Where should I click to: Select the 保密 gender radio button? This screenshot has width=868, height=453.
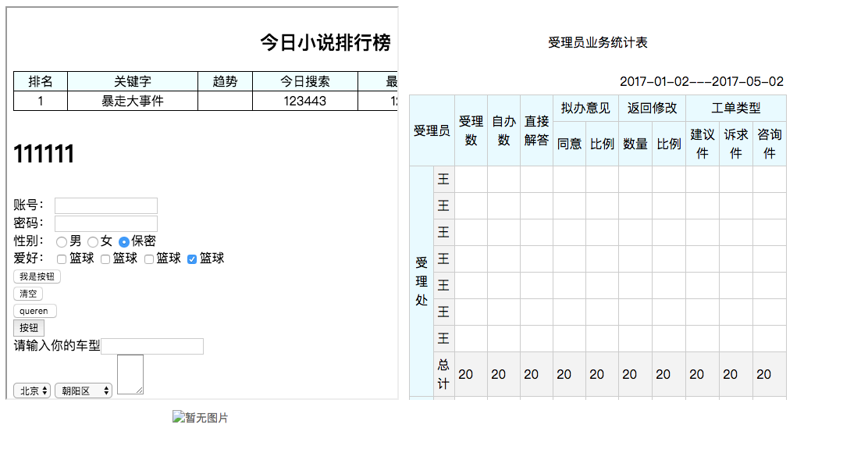[124, 242]
